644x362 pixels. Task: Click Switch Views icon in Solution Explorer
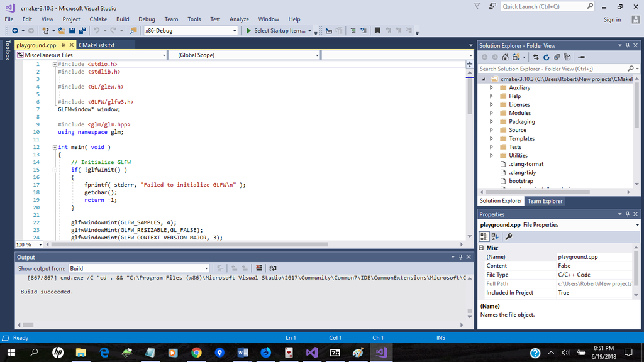click(516, 57)
